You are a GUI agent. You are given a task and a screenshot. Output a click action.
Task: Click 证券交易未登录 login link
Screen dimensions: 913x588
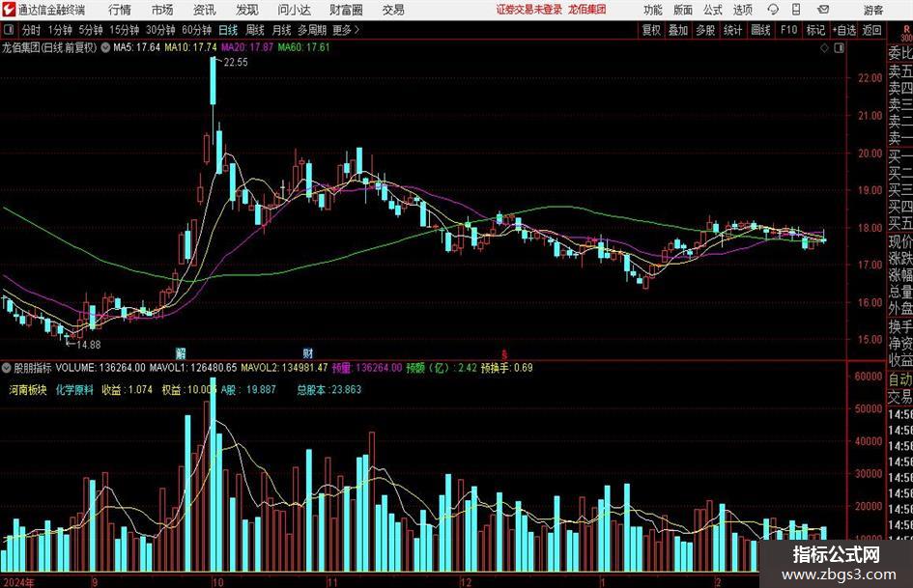pos(529,10)
